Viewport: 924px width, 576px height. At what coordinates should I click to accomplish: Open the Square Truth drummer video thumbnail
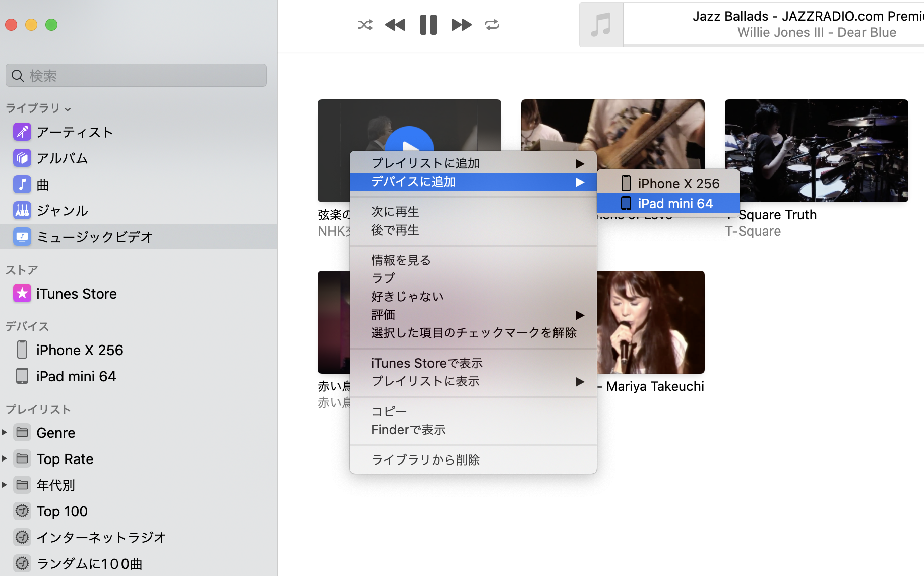(x=817, y=151)
